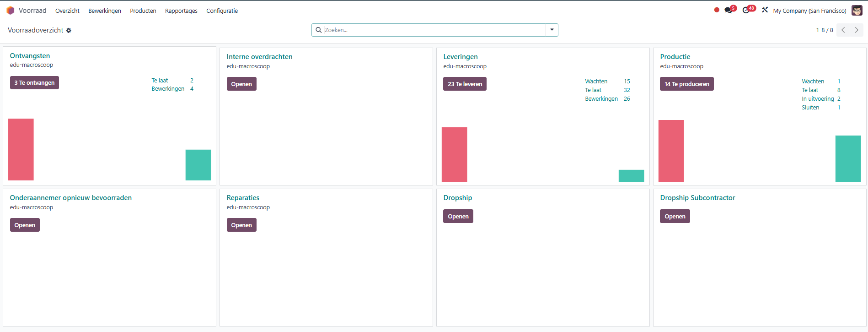The image size is (868, 332).
Task: Open the Producten menu
Action: coord(143,11)
